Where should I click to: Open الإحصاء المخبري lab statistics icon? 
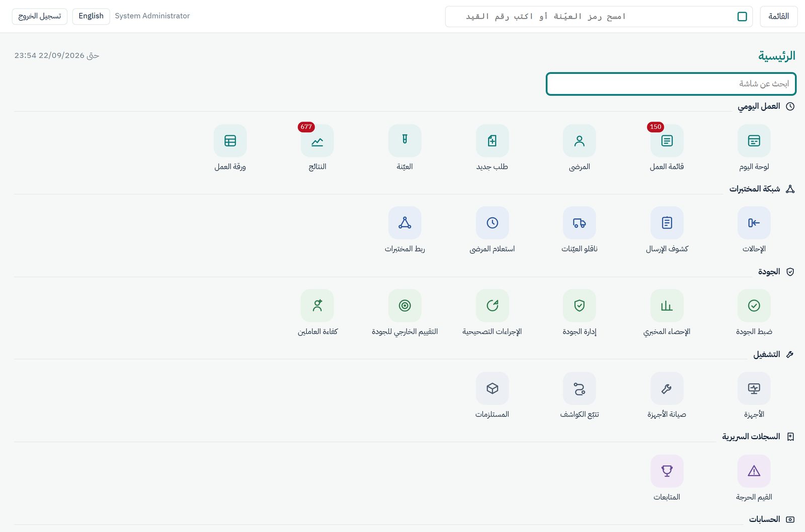(x=667, y=305)
